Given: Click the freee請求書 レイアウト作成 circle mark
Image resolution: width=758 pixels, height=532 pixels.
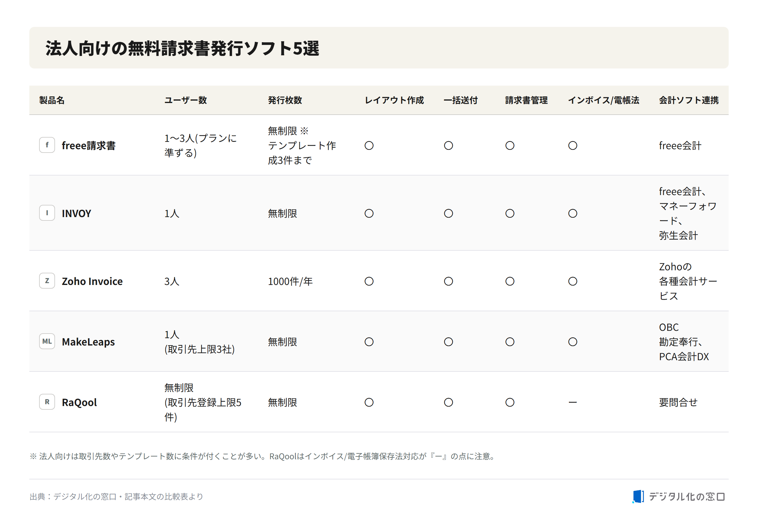Looking at the screenshot, I should (369, 146).
